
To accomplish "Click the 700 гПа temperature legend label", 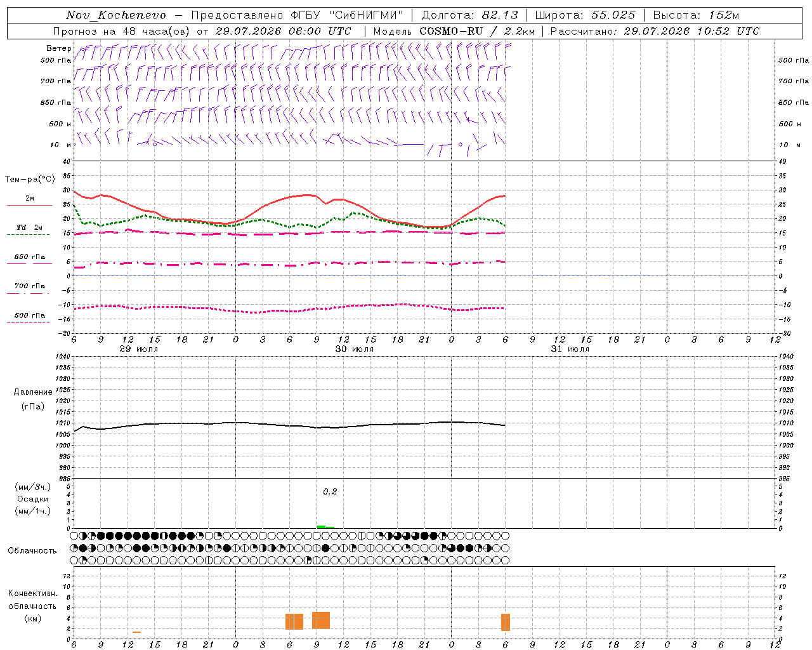I will [x=29, y=286].
